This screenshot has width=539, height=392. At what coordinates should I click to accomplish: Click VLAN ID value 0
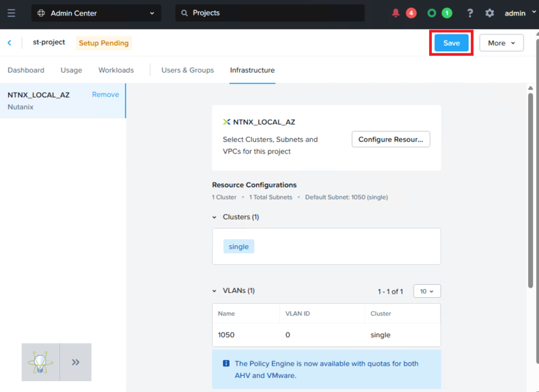pos(288,335)
